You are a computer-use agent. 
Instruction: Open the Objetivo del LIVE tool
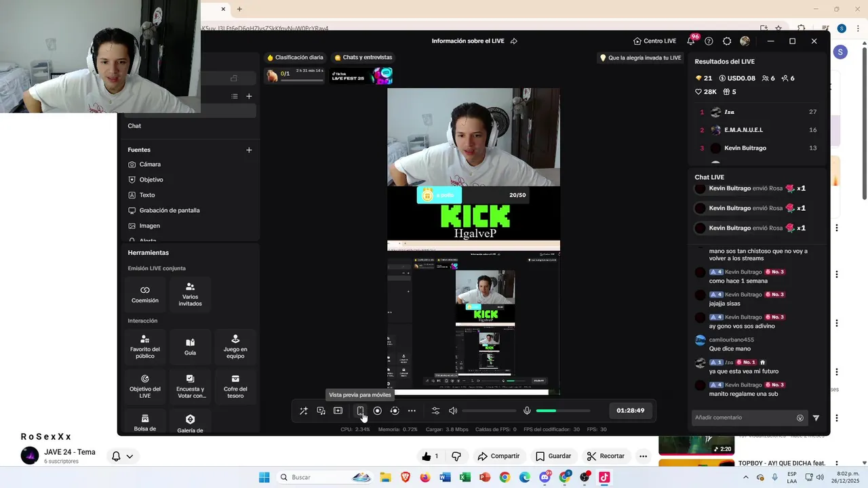click(x=145, y=386)
